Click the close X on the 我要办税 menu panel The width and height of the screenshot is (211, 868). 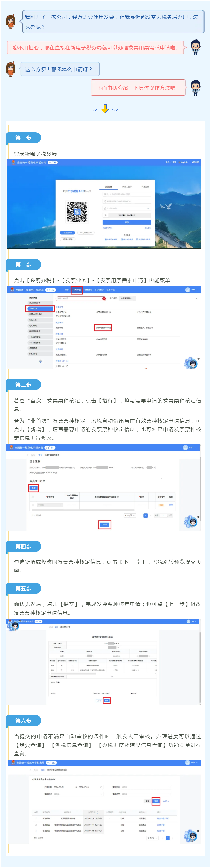click(x=196, y=299)
